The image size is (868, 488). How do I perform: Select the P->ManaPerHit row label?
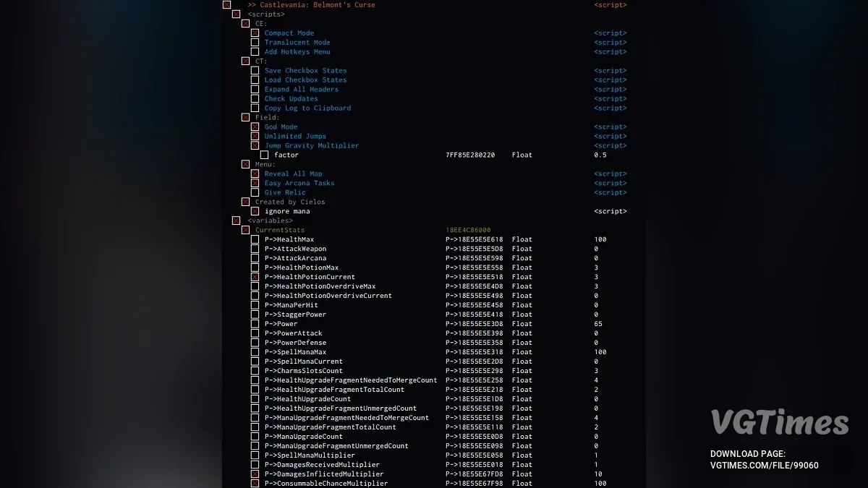pyautogui.click(x=292, y=306)
